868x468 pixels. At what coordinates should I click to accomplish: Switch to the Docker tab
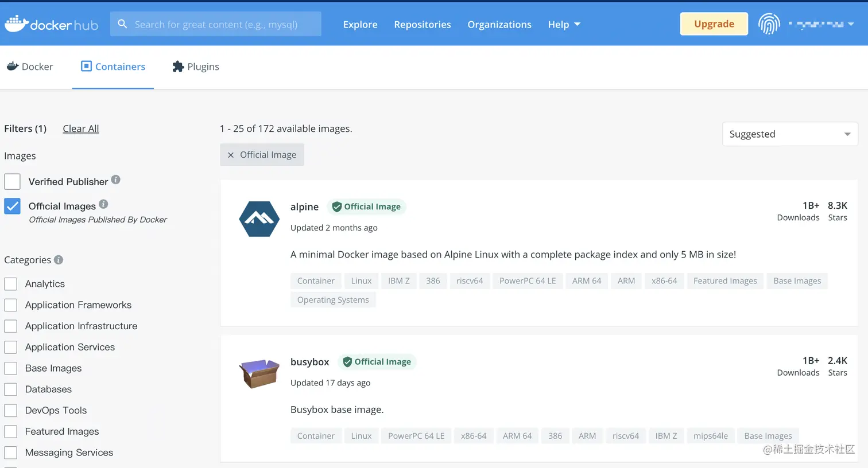pos(30,67)
